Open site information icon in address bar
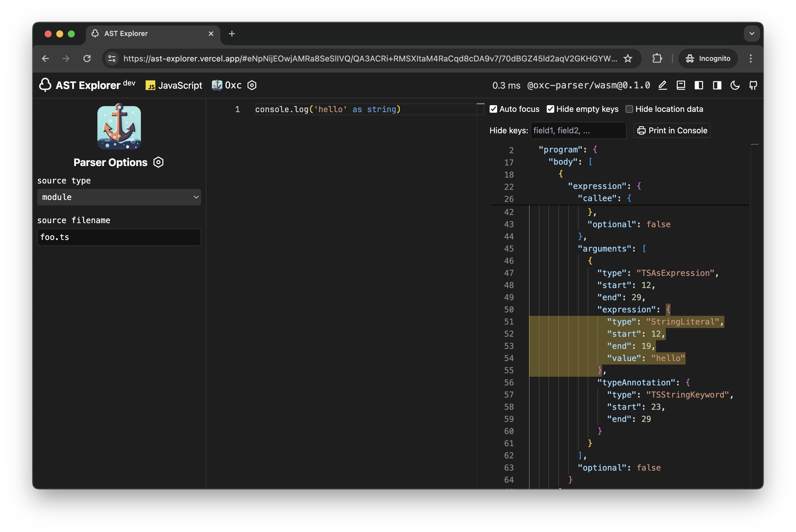 pyautogui.click(x=112, y=58)
